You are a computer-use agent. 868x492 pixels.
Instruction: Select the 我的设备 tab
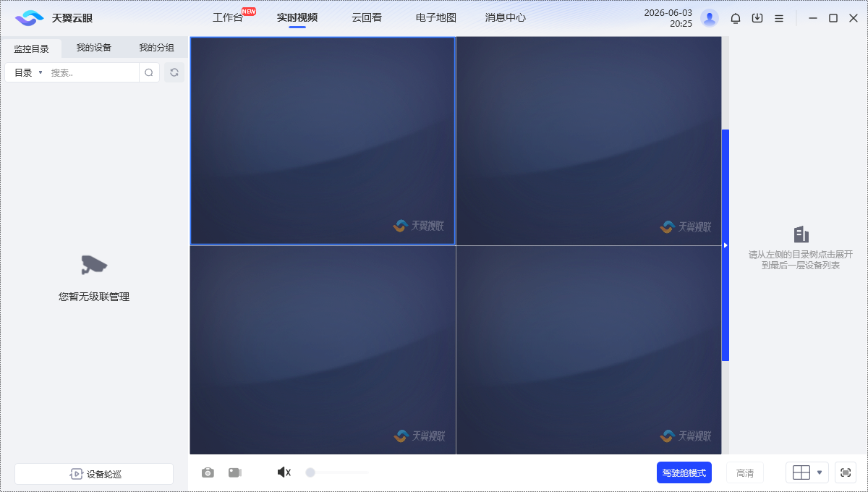pos(94,48)
